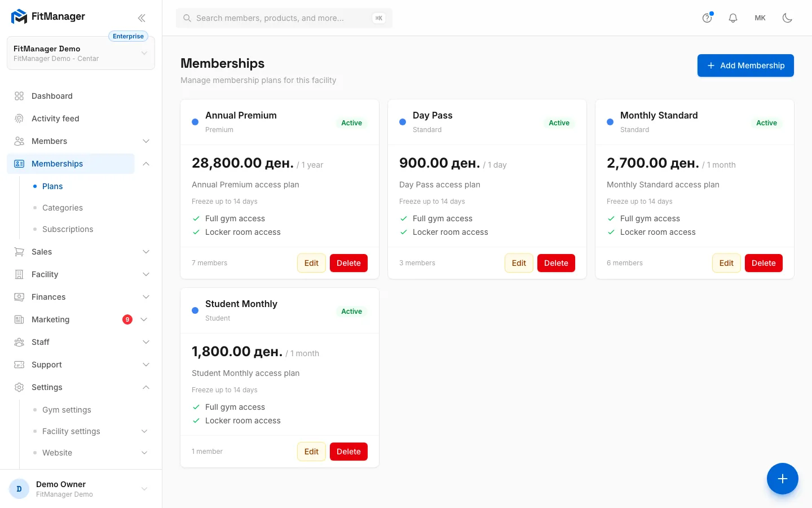Click the "7 members" text
The image size is (812, 508).
click(x=209, y=263)
